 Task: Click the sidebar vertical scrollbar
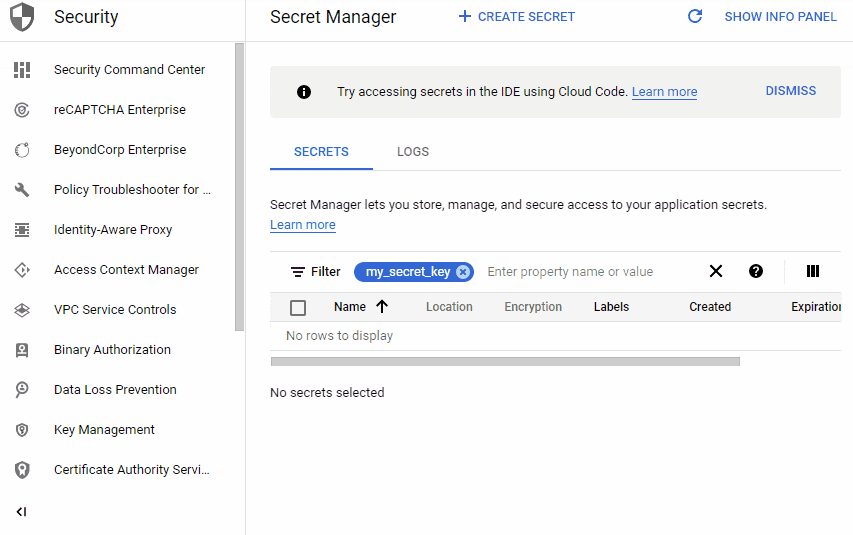tap(239, 187)
